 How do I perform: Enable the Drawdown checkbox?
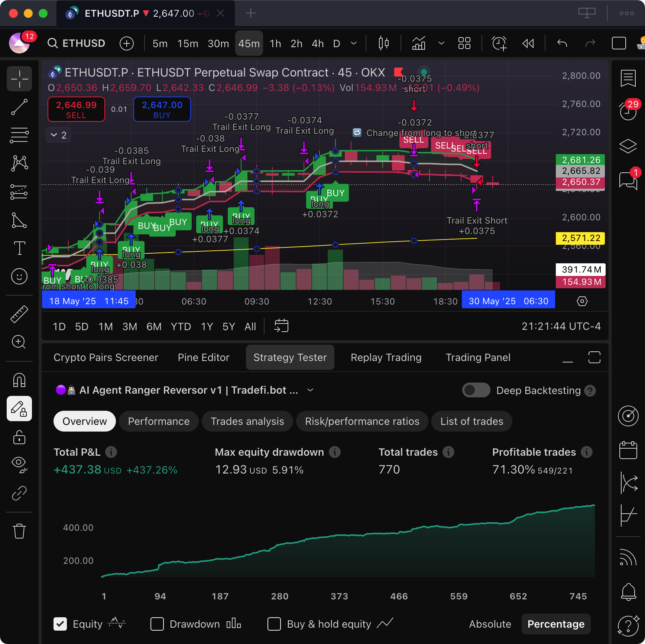click(x=157, y=624)
